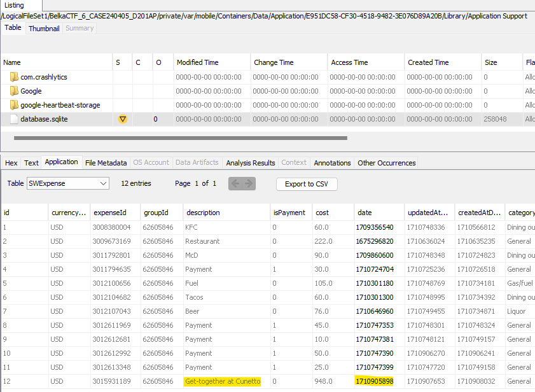
Task: Sort the listing by Change Time
Action: click(289, 62)
